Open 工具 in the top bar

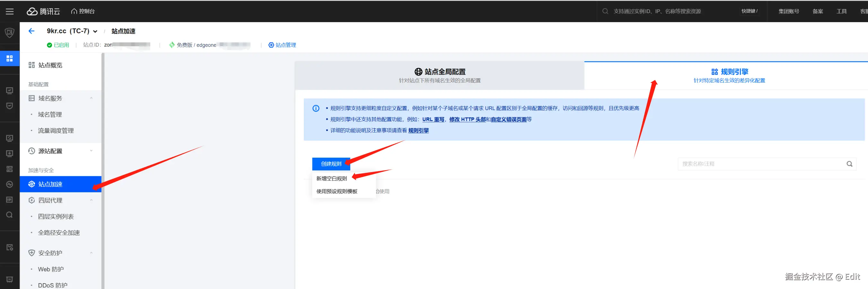point(841,12)
